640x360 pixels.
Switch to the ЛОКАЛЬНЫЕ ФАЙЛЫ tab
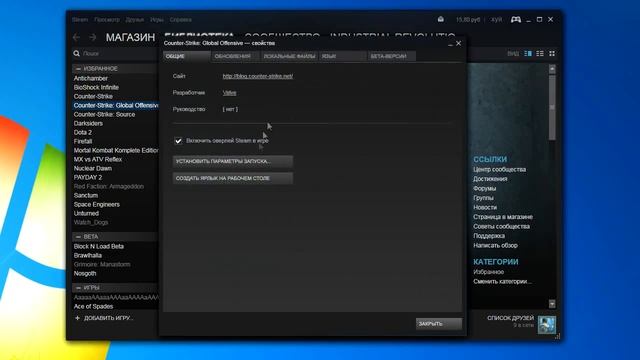click(x=289, y=56)
